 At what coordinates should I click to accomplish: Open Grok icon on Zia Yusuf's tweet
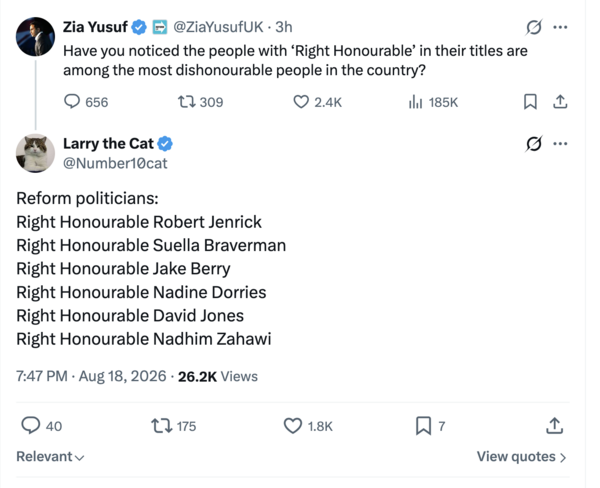(533, 27)
